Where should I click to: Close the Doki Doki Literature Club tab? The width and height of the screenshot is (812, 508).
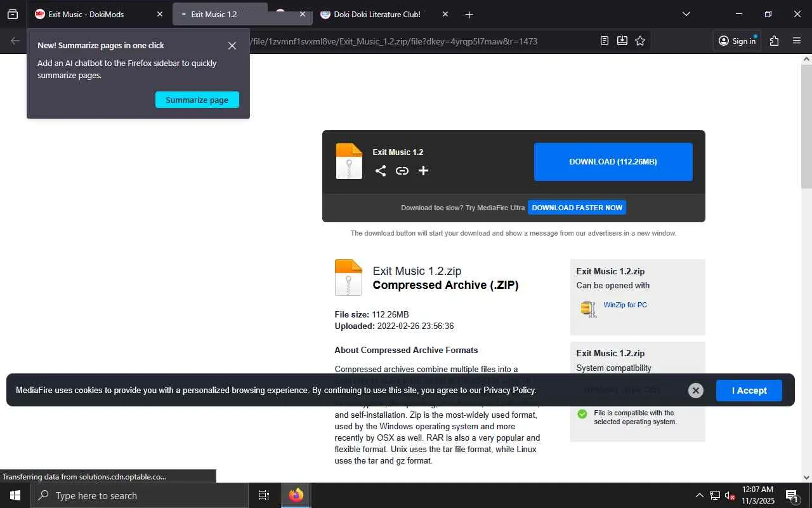pyautogui.click(x=445, y=14)
